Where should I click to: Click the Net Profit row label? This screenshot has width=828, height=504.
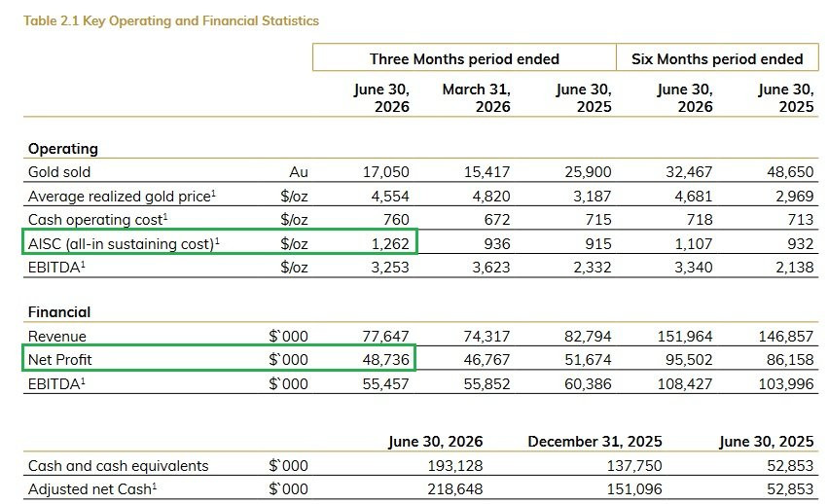coord(59,360)
